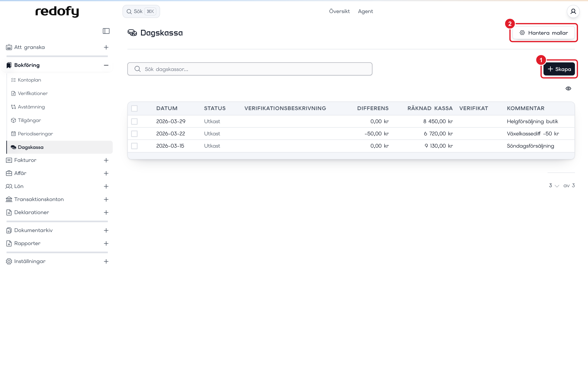Tick the checkbox for the 2026-03-15 row

[x=134, y=146]
